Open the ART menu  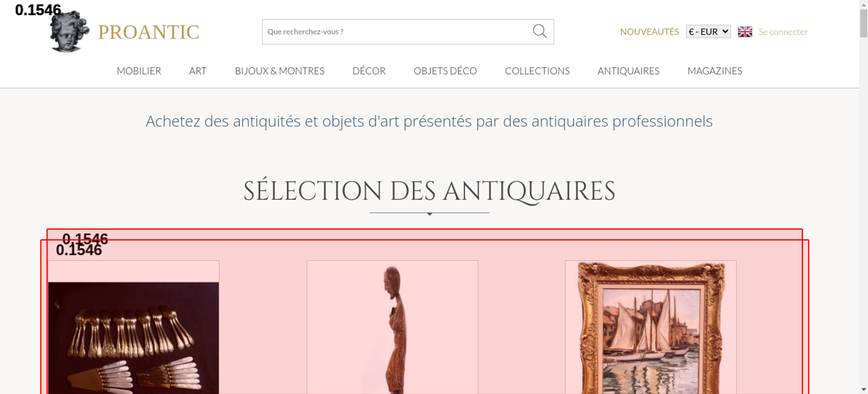point(198,71)
